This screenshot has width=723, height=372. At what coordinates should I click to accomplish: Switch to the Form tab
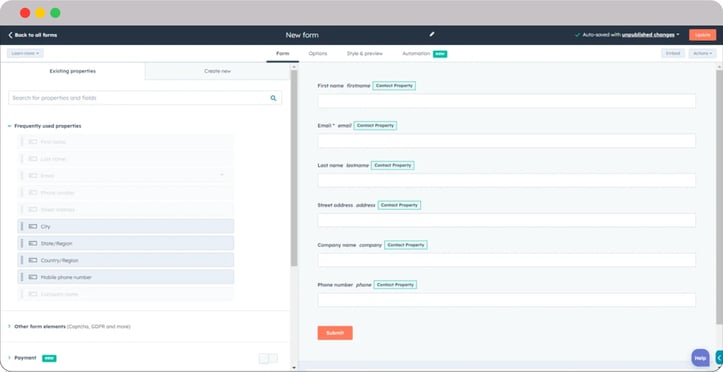(x=283, y=53)
